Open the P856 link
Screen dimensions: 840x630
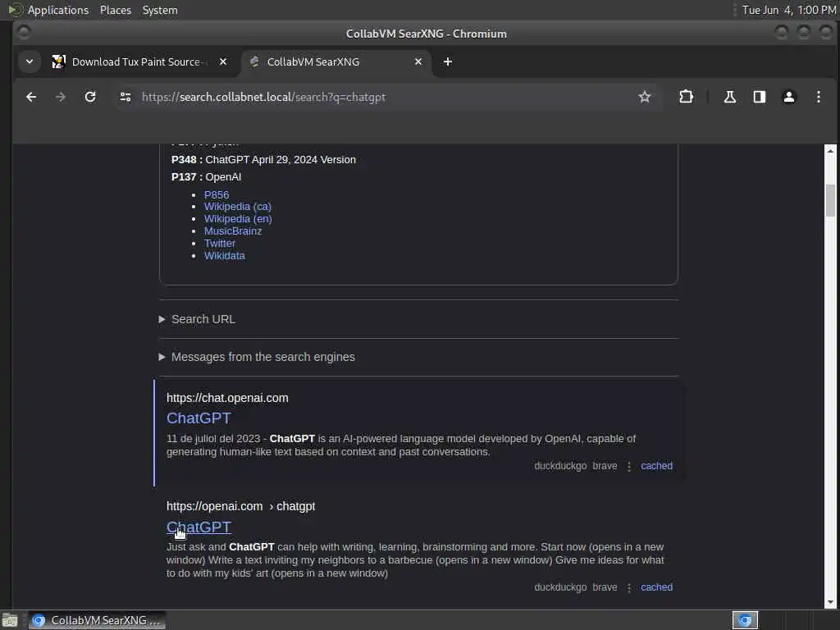pos(217,194)
